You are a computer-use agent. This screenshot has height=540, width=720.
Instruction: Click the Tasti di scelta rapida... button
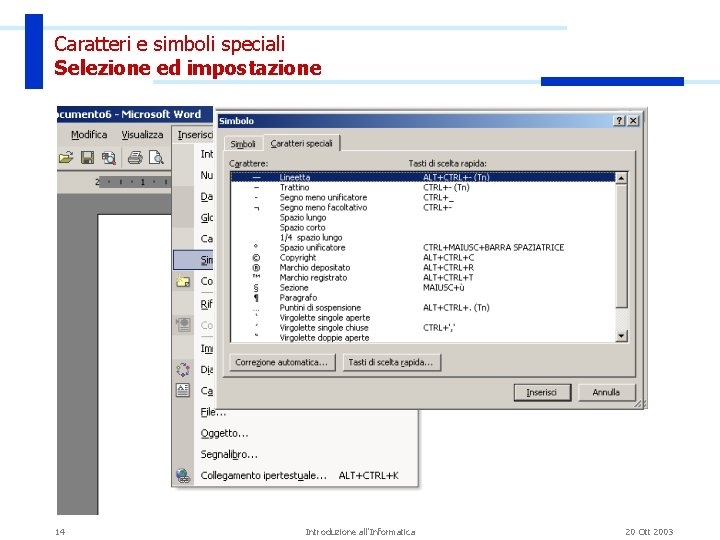tap(391, 362)
